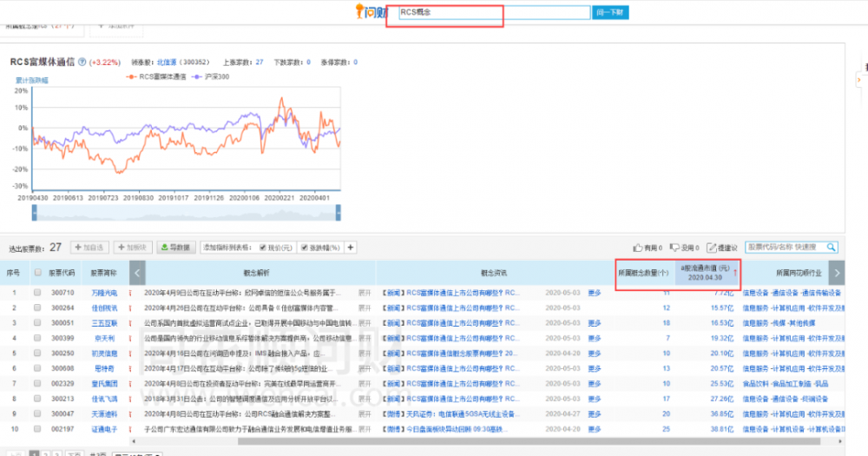
Task: Click the help icon beside RCS富媒体通信
Action: [82, 62]
